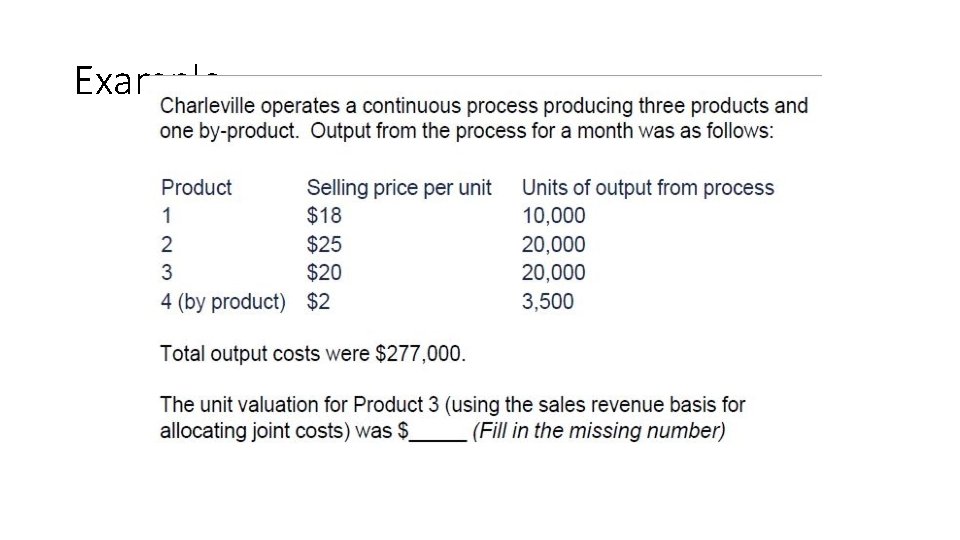Select Product 1 row label
Image resolution: width=960 pixels, height=540 pixels.
tap(166, 215)
